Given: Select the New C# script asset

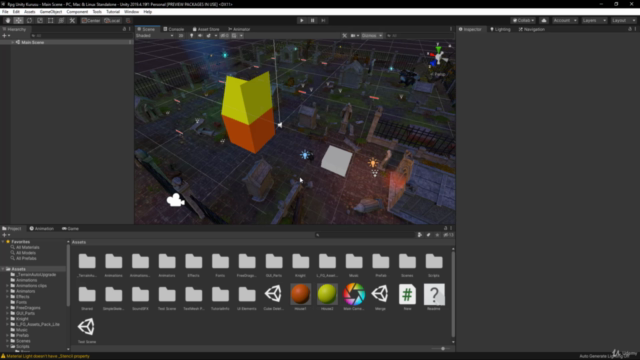Looking at the screenshot, I should [x=407, y=297].
